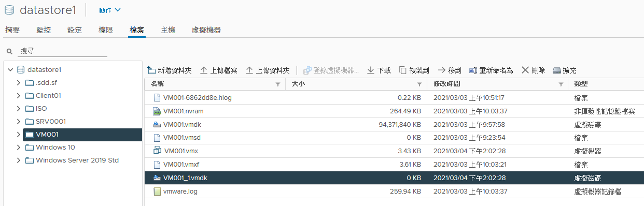Click the search (搜尋) input field
This screenshot has height=206, width=644.
tap(63, 51)
